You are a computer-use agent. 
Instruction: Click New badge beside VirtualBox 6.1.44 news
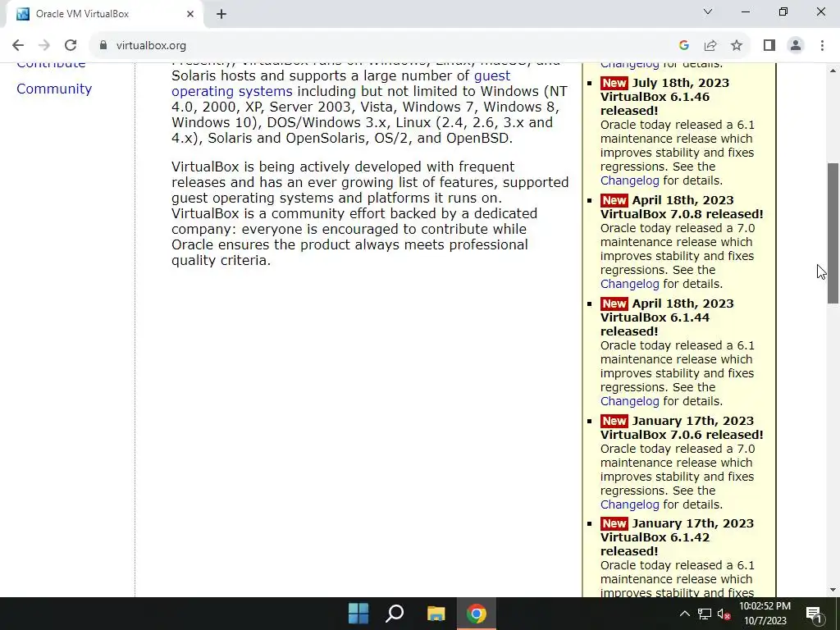click(614, 304)
